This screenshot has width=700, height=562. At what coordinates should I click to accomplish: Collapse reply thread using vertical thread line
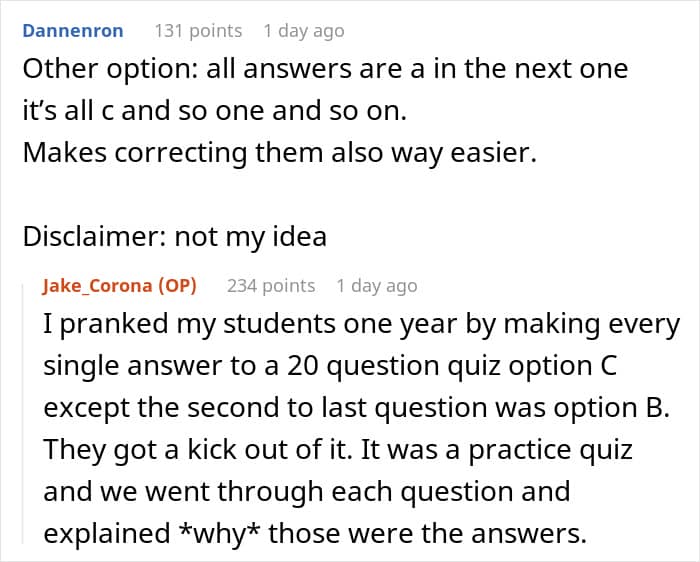pos(23,413)
